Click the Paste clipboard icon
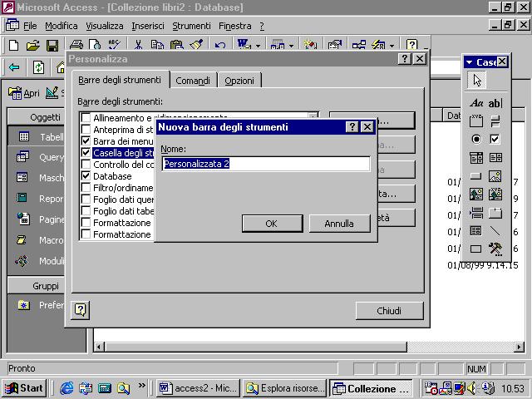The width and height of the screenshot is (532, 399). pos(176,45)
